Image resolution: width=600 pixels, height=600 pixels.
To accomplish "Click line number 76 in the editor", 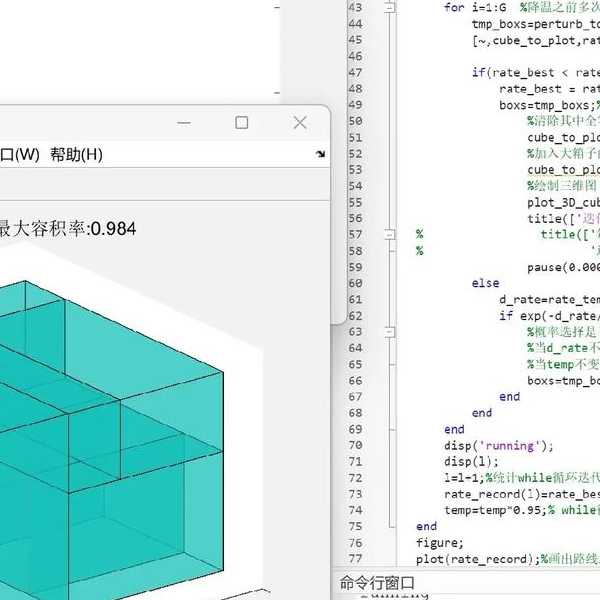I will pyautogui.click(x=355, y=543).
